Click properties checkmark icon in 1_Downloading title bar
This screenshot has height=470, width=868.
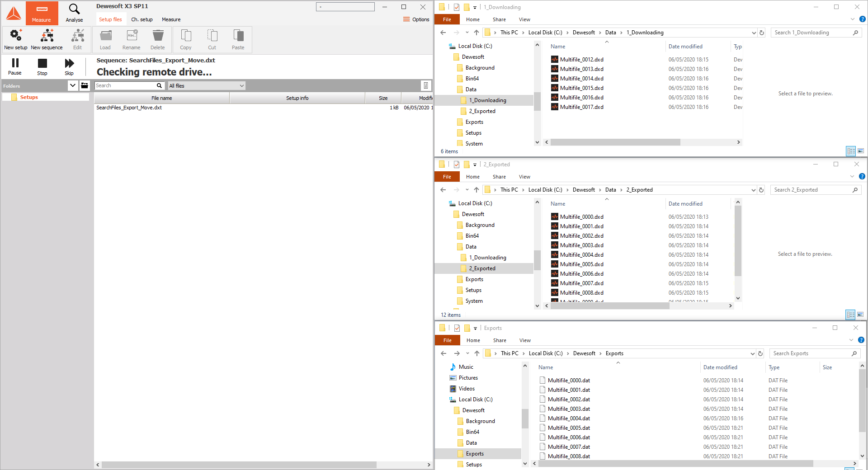pos(457,7)
